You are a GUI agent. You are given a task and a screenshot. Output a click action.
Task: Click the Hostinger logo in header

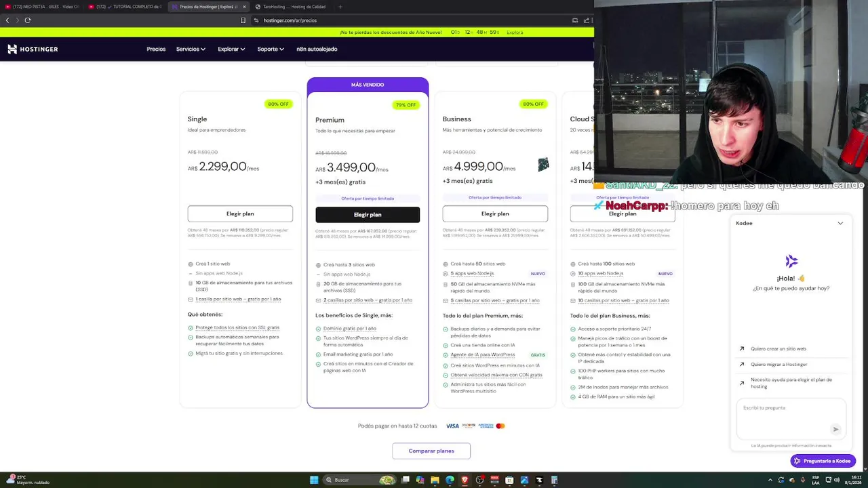[x=33, y=49]
